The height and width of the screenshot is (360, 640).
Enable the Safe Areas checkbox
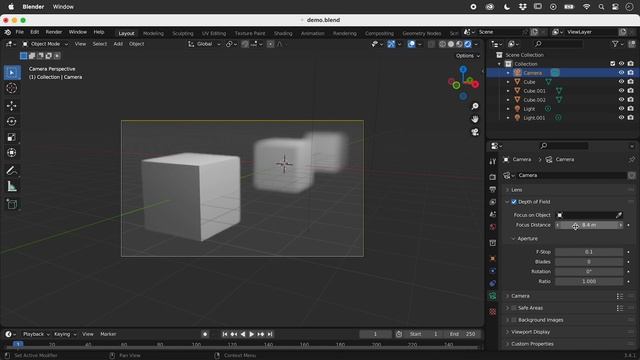(514, 308)
